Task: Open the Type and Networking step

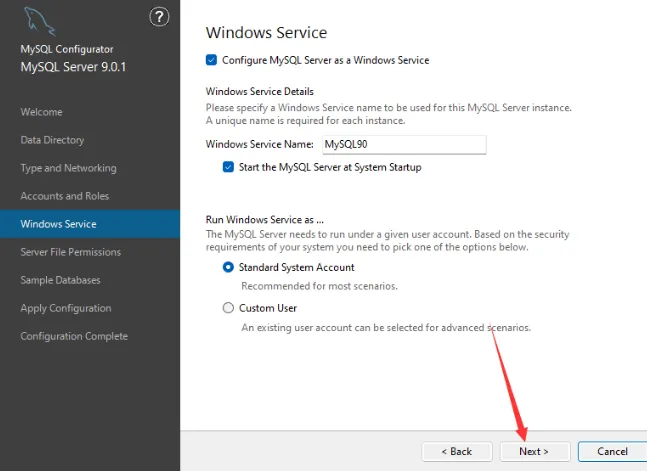Action: (x=68, y=168)
